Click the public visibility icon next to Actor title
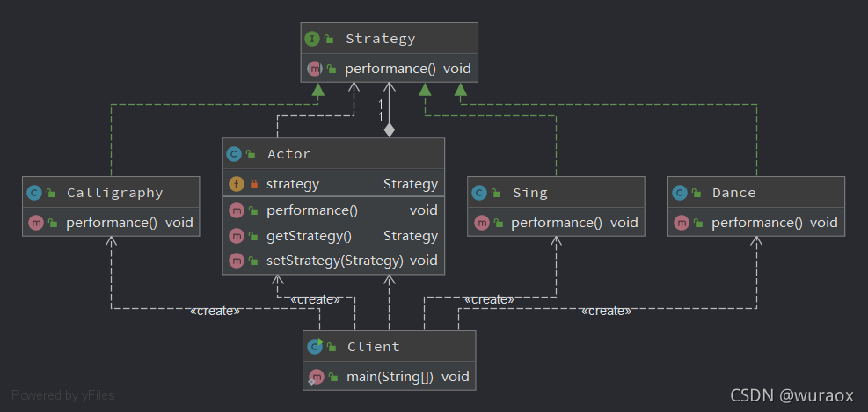 coord(251,155)
